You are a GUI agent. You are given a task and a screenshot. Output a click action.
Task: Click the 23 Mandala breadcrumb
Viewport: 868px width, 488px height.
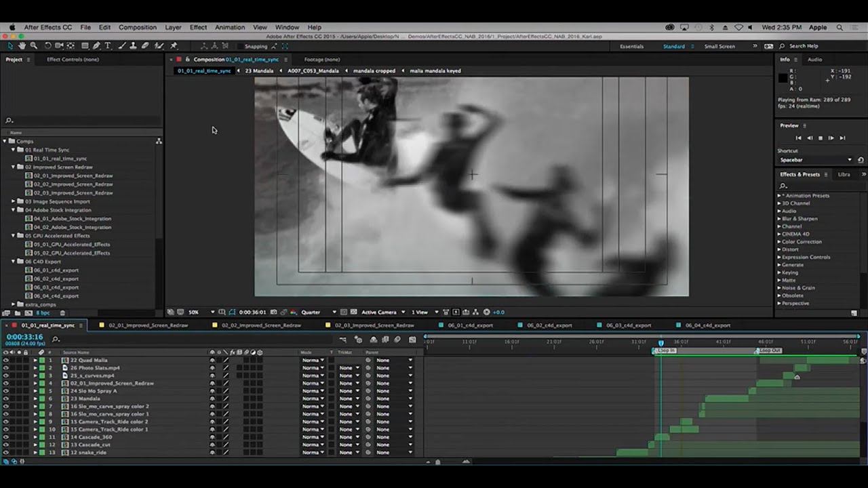259,70
